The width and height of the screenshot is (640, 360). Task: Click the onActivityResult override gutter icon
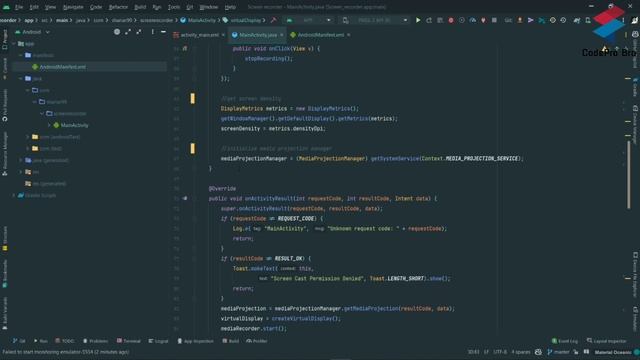tap(185, 198)
